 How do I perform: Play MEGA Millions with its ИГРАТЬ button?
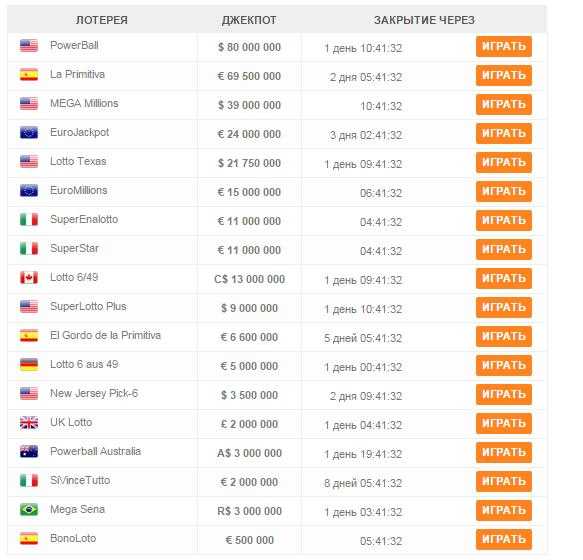click(504, 104)
